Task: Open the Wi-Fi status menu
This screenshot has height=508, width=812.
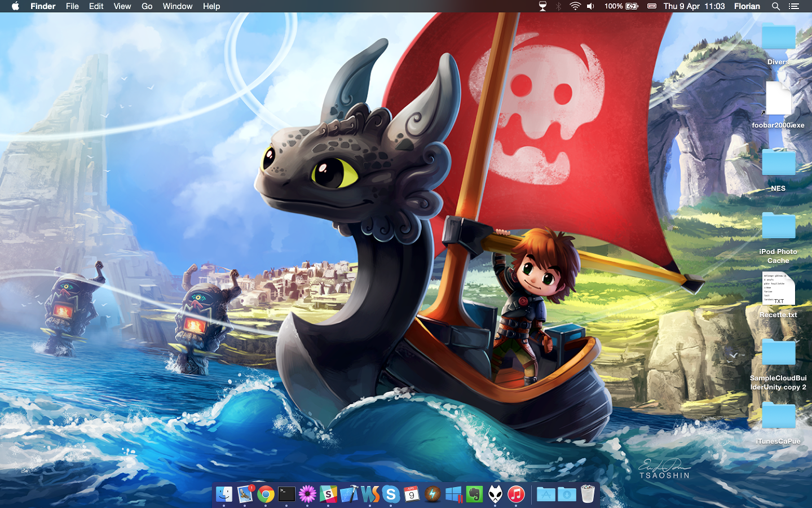Action: [575, 6]
